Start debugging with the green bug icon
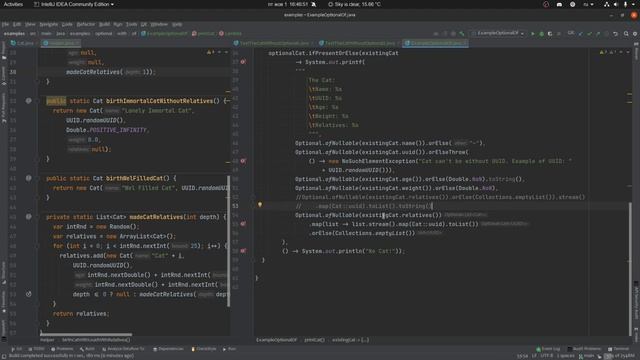This screenshot has height=360, width=640. [541, 33]
